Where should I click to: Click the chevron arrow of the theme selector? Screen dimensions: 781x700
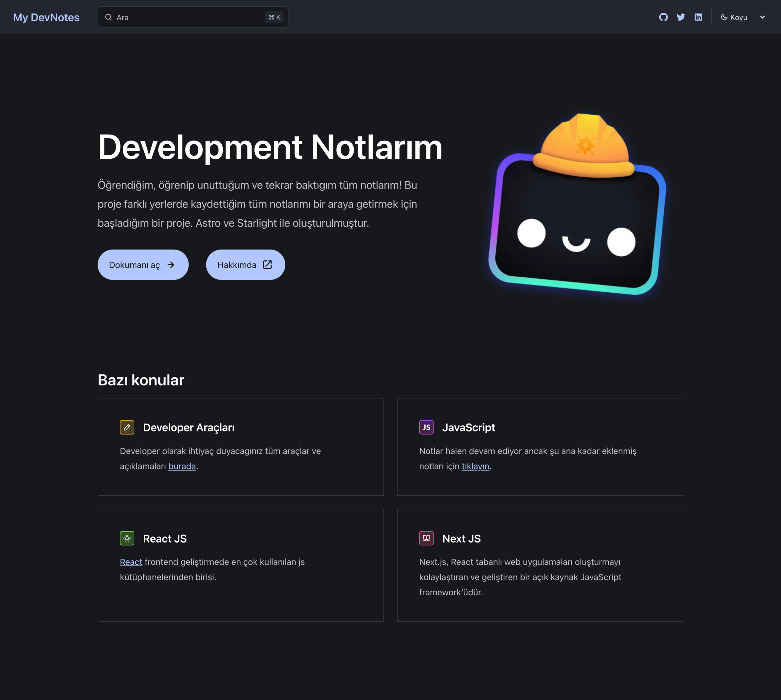pyautogui.click(x=762, y=17)
